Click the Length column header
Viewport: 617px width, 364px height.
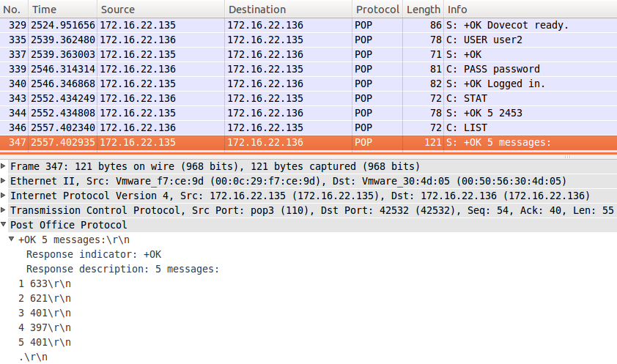(423, 9)
